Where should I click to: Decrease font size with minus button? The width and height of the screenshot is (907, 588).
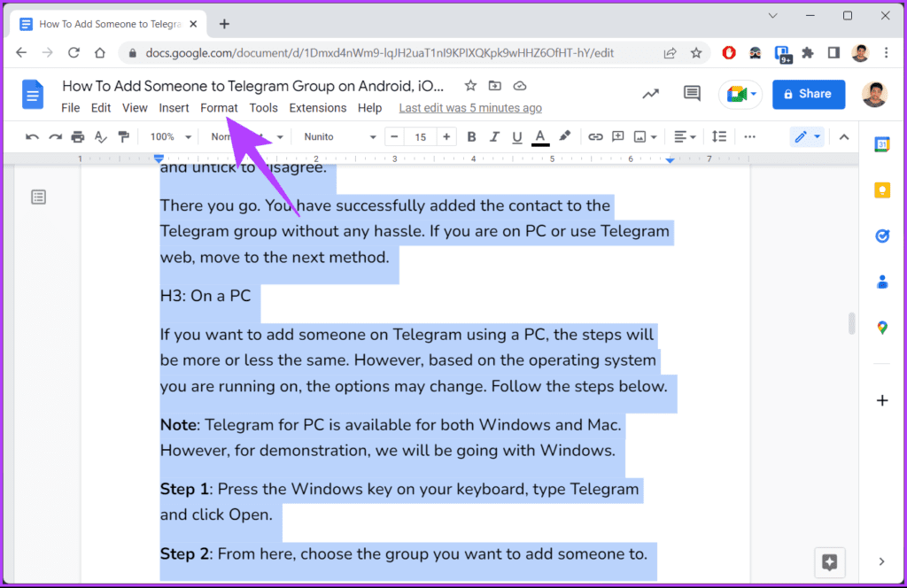(x=394, y=137)
